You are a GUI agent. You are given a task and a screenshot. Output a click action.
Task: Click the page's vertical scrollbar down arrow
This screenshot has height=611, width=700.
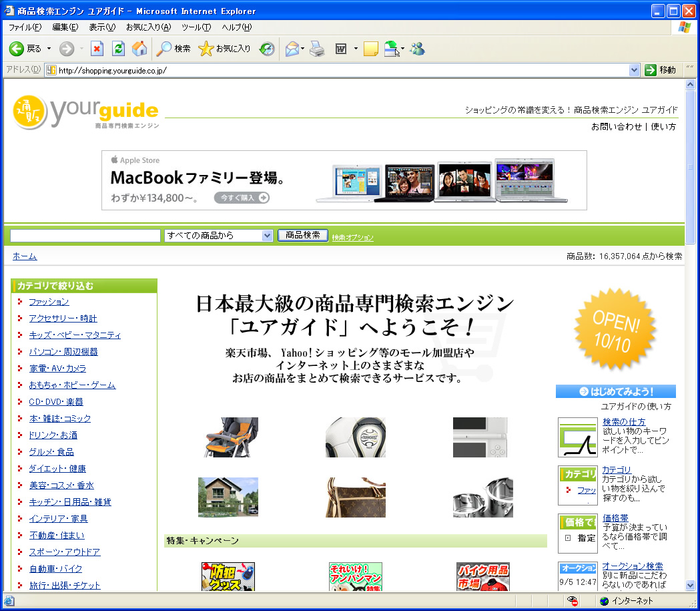point(690,585)
